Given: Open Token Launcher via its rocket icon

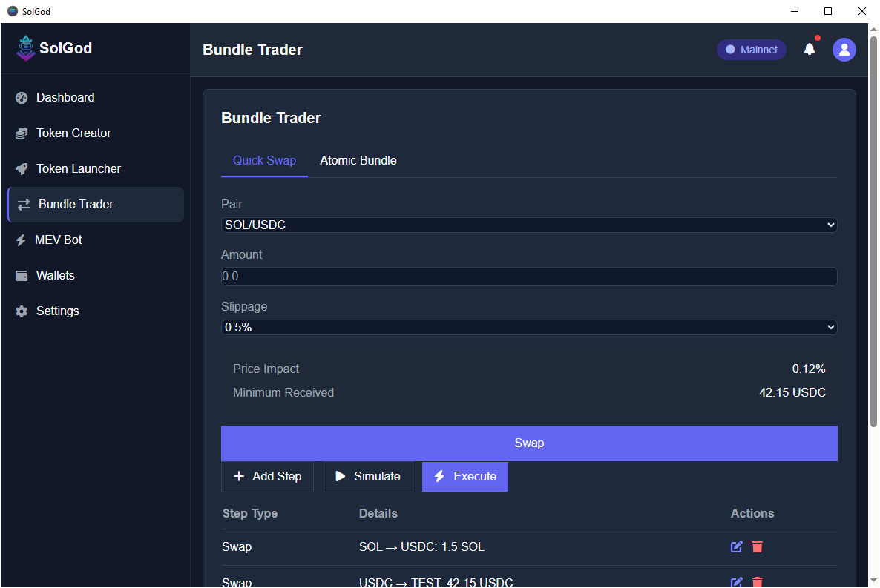Looking at the screenshot, I should 21,168.
